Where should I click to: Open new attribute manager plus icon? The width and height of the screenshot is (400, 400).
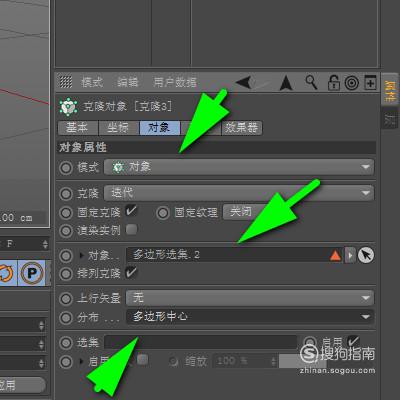point(370,82)
